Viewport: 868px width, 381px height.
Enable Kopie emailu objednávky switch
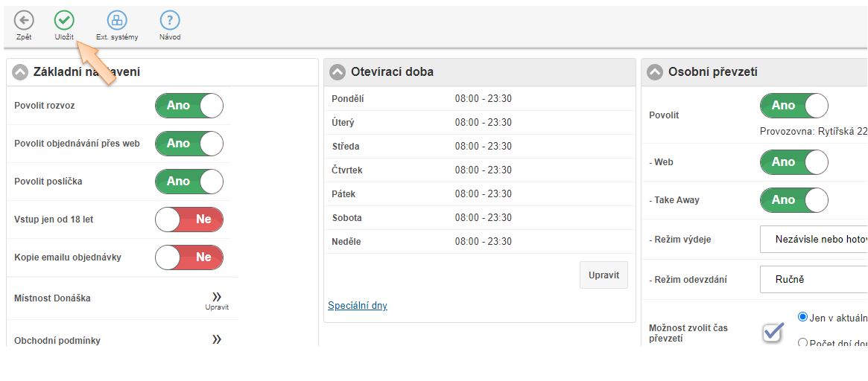(x=189, y=257)
